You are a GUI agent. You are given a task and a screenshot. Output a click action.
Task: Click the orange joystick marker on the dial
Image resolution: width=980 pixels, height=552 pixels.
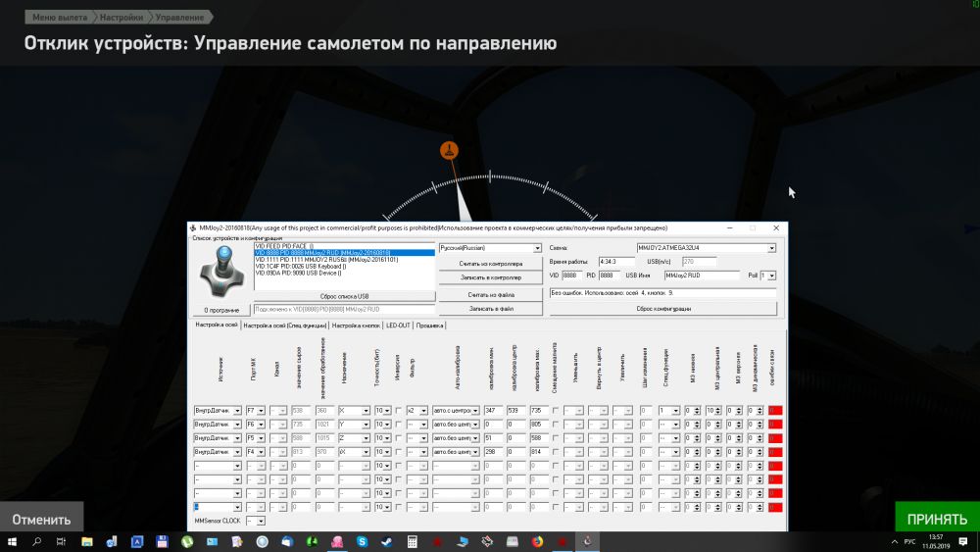(x=448, y=150)
